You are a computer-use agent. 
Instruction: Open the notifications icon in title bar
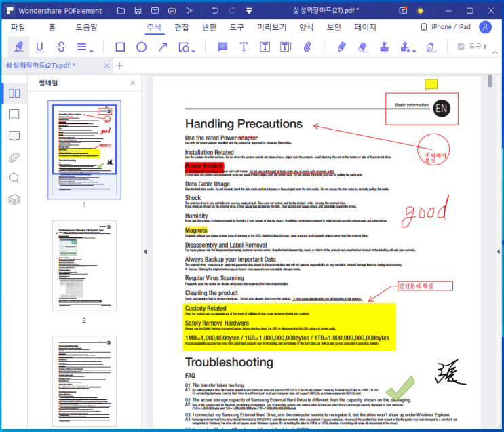[403, 11]
